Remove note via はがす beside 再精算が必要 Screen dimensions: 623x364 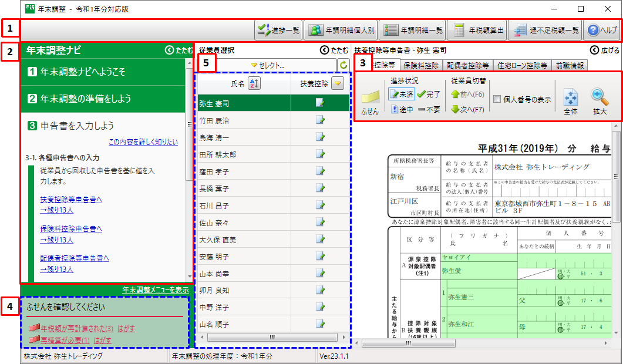[103, 340]
